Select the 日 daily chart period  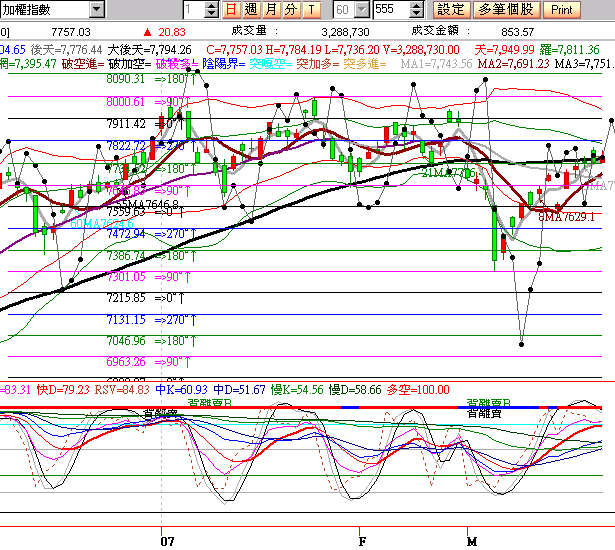pyautogui.click(x=232, y=9)
